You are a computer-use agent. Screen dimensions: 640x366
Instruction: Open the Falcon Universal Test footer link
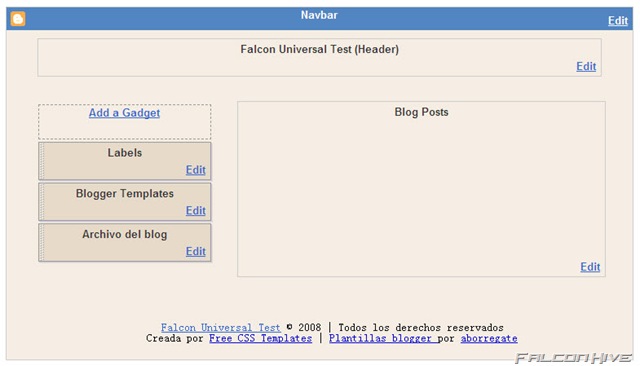click(x=220, y=327)
